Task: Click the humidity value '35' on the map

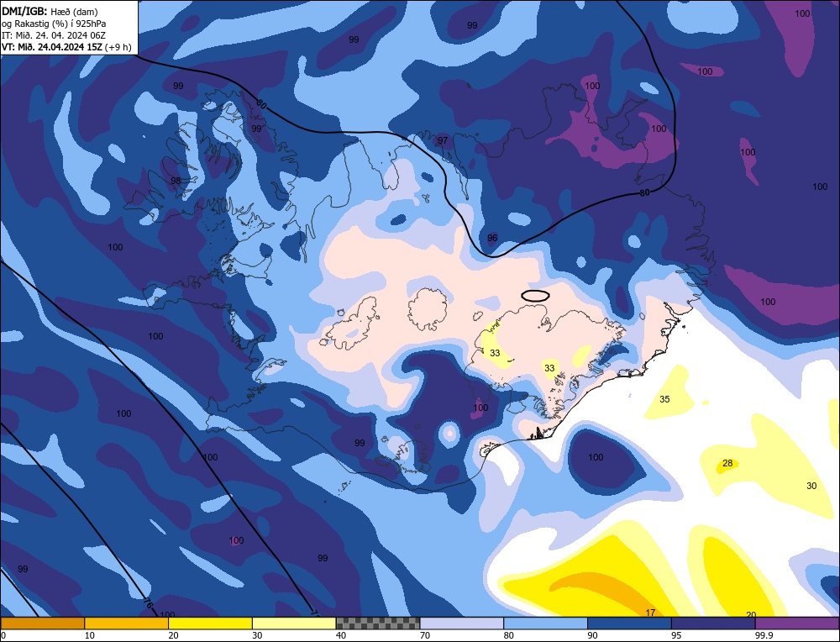Action: click(664, 399)
